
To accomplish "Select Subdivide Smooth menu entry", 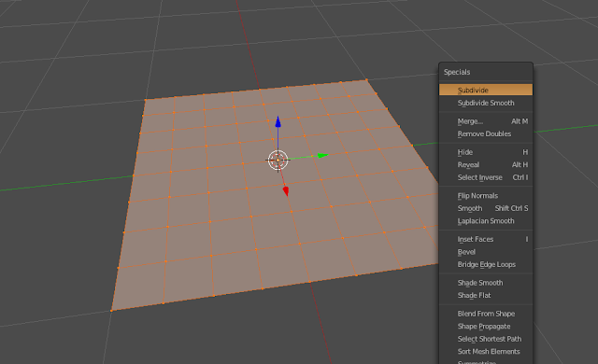I will [486, 103].
